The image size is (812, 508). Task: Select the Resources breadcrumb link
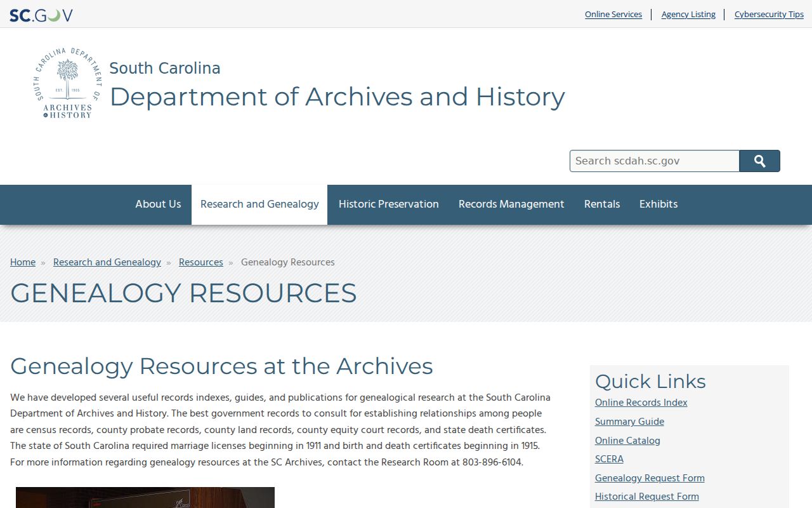coord(201,262)
